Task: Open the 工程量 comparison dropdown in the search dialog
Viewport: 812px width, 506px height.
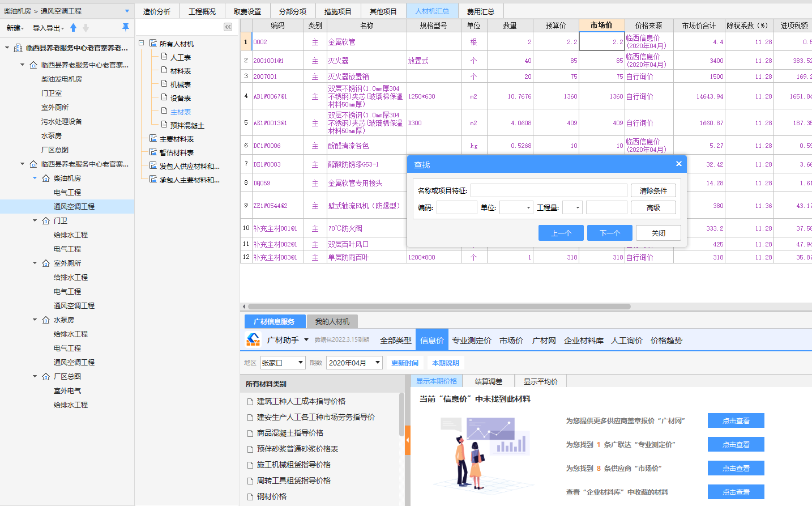Action: pyautogui.click(x=578, y=207)
